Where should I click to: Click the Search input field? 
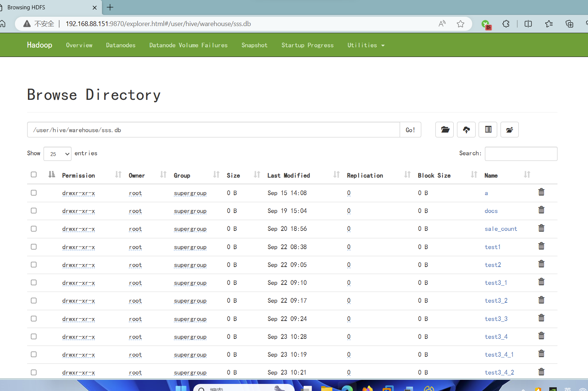(x=521, y=154)
